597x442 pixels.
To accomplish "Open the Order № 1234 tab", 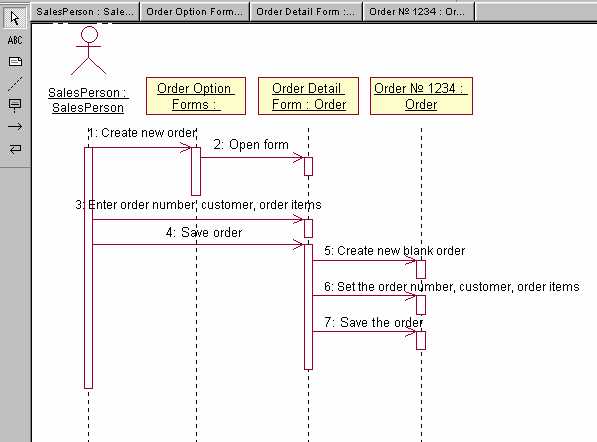I will click(419, 12).
